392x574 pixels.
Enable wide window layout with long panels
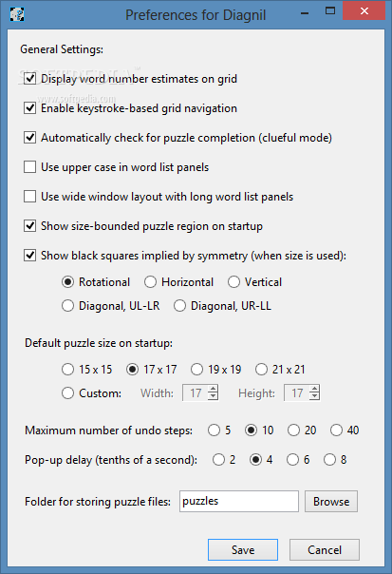30,197
